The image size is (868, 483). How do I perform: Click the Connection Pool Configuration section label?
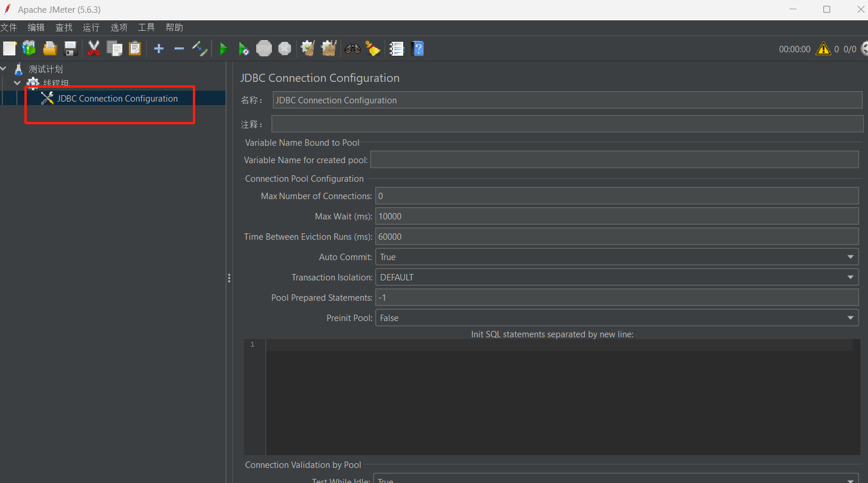[x=304, y=179]
